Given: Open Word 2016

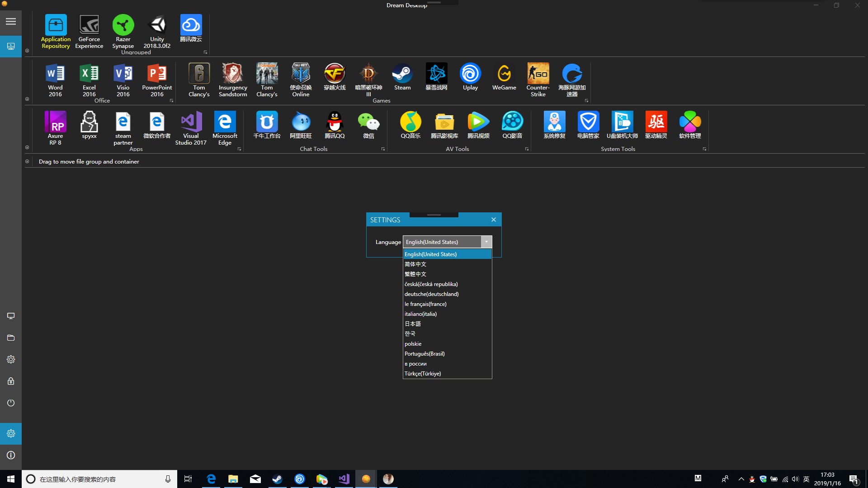Looking at the screenshot, I should pyautogui.click(x=55, y=80).
